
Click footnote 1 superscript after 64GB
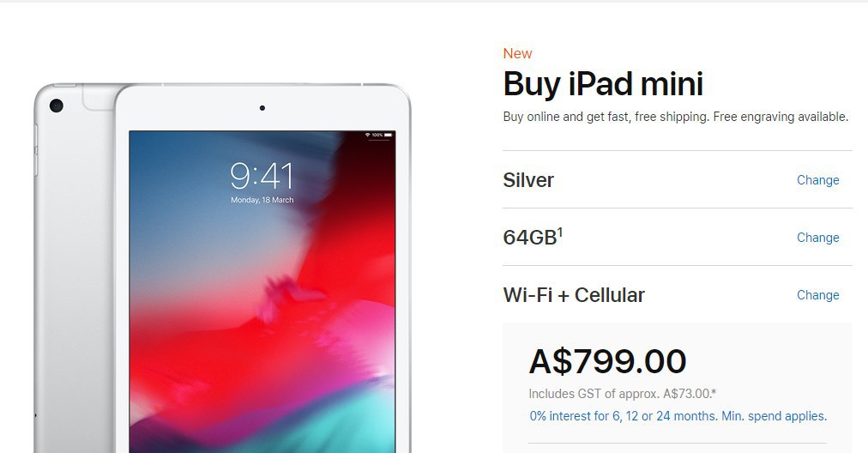(x=560, y=232)
